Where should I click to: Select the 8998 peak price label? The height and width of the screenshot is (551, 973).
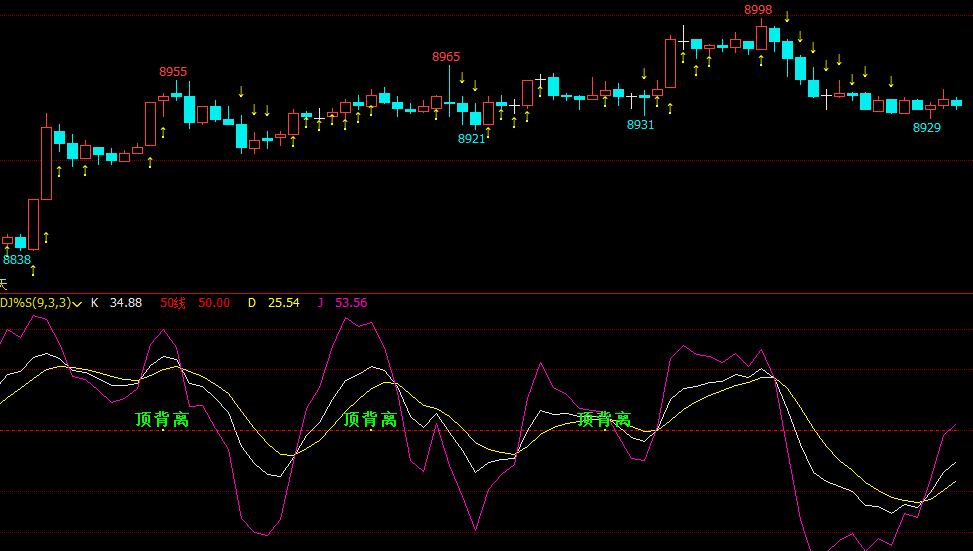click(x=758, y=9)
